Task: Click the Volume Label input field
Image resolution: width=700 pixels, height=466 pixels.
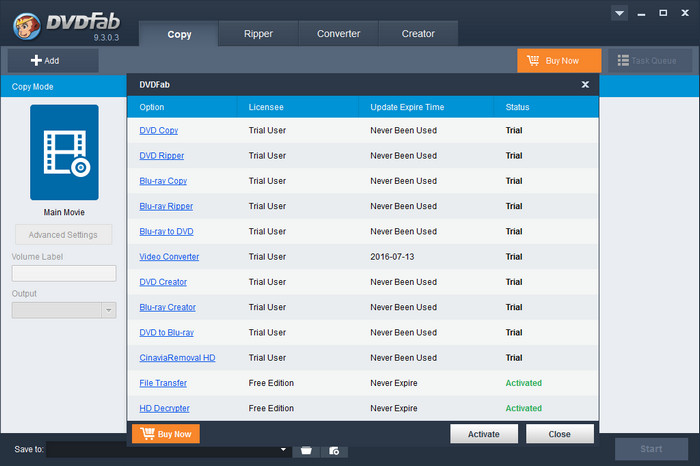Action: point(64,273)
